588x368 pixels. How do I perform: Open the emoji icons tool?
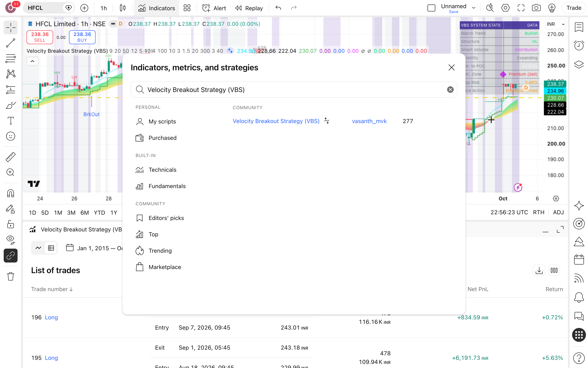[x=10, y=136]
